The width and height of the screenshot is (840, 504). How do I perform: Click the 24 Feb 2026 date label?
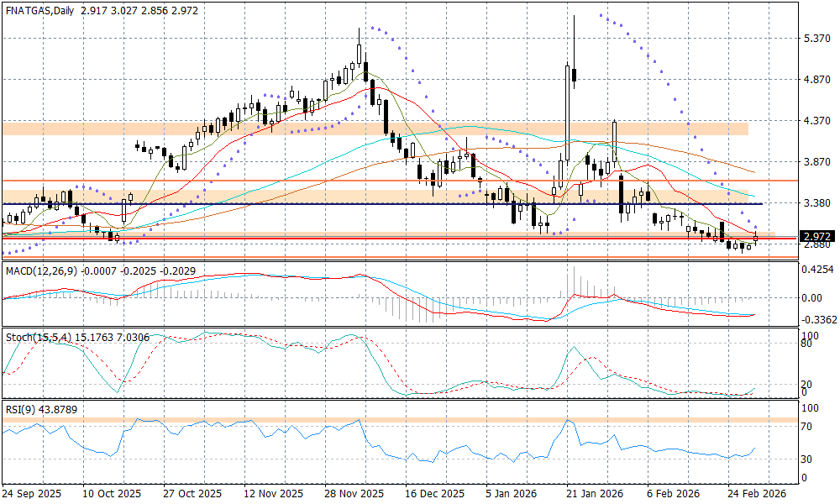click(x=757, y=494)
